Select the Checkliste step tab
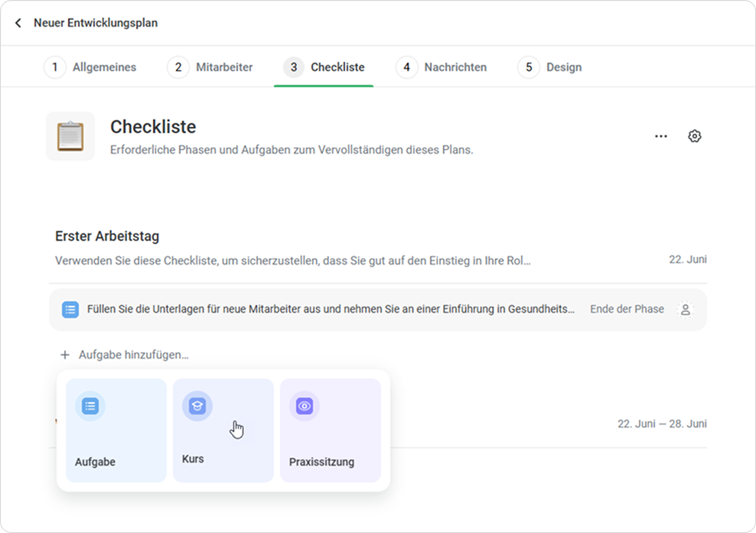The height and width of the screenshot is (533, 756). (324, 67)
